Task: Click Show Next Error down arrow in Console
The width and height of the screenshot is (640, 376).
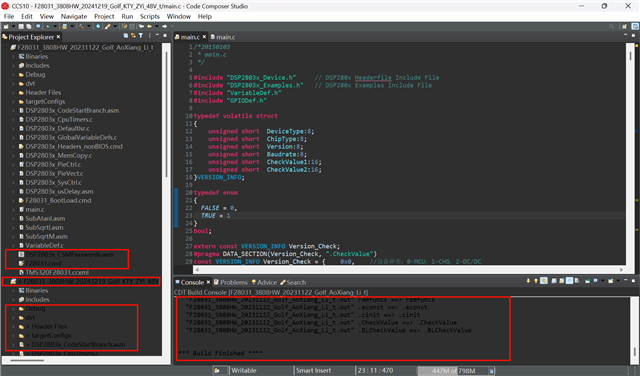Action: (528, 281)
